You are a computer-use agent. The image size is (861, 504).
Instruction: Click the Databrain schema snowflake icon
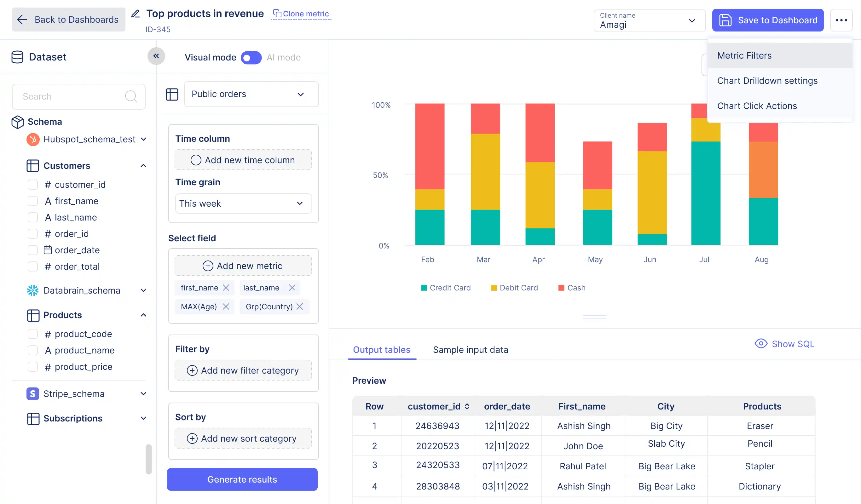click(33, 290)
